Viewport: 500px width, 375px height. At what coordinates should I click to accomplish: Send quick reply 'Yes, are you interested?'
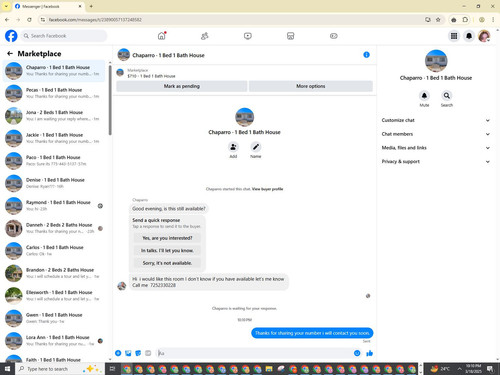[167, 238]
